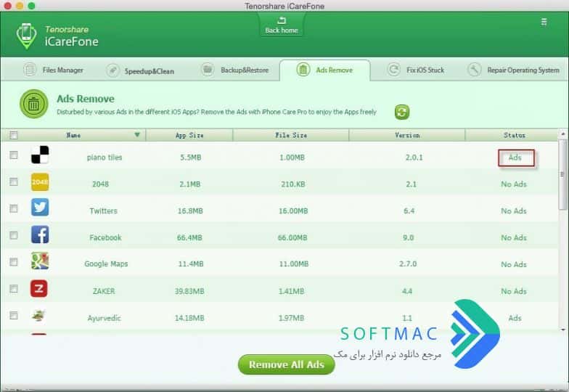
Task: Click the Ayurvedic app icon
Action: pos(38,315)
